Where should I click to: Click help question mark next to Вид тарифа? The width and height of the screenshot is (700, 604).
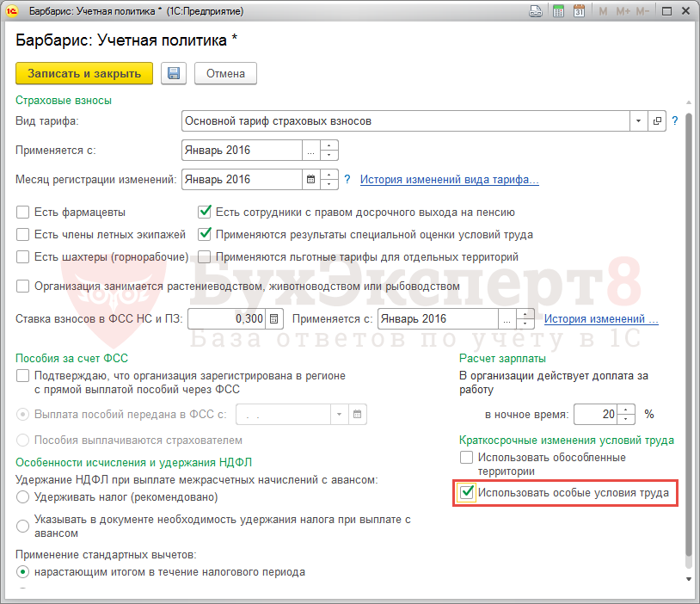click(x=675, y=121)
